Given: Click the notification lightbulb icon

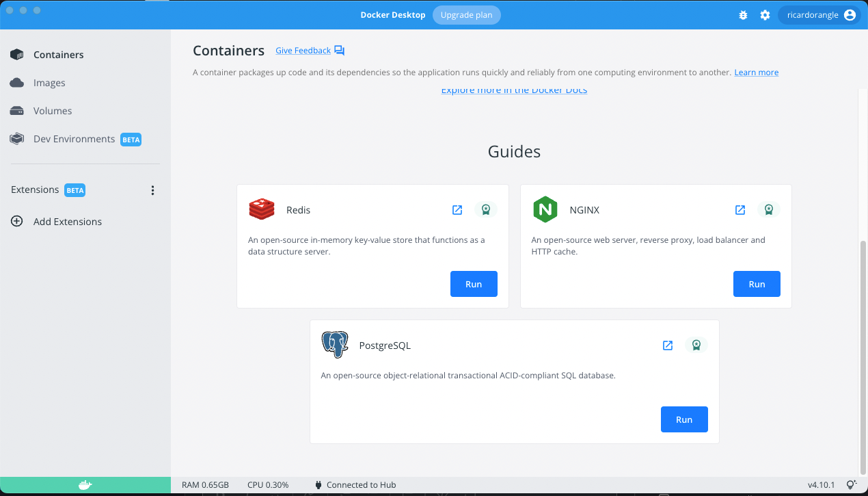Looking at the screenshot, I should 851,485.
